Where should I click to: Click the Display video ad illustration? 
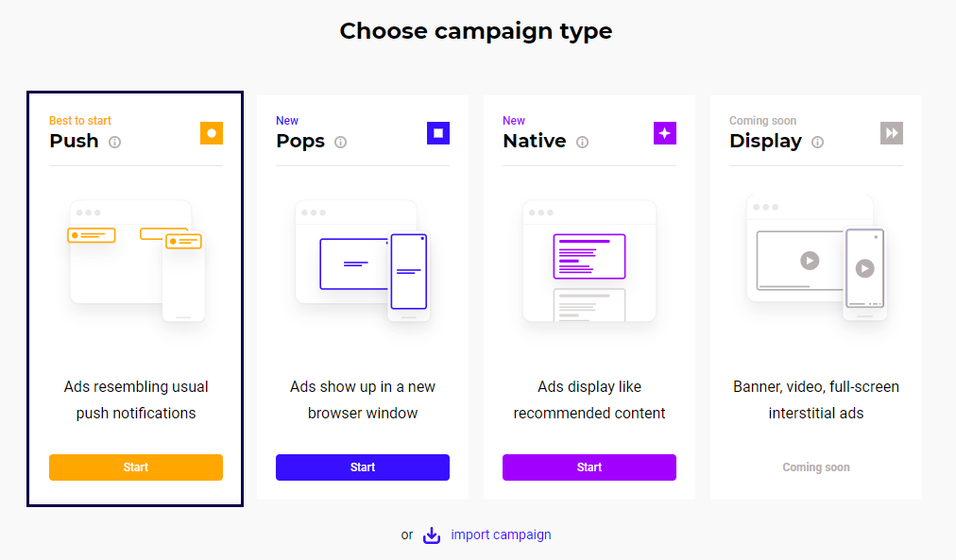(x=816, y=260)
